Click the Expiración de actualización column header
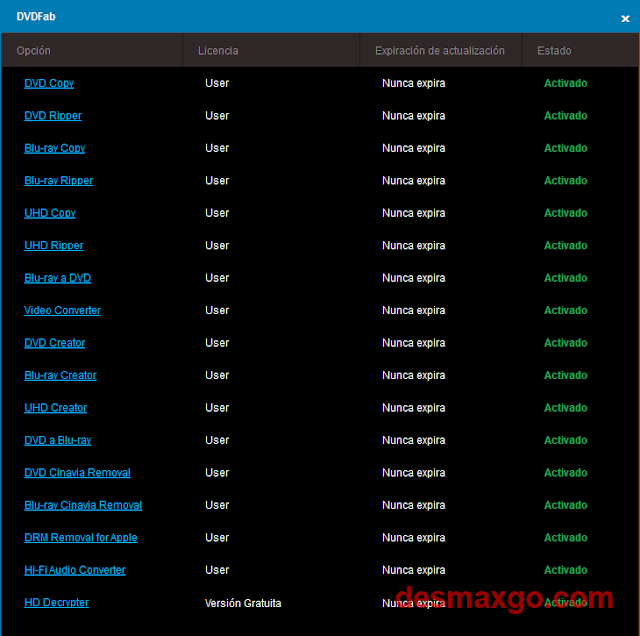Viewport: 640px width, 636px height. click(x=440, y=51)
